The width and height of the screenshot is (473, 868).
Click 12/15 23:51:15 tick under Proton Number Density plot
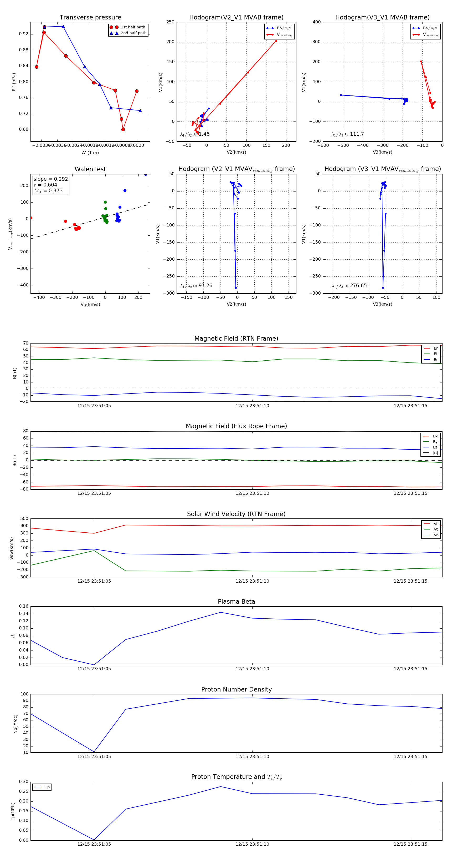(x=410, y=756)
